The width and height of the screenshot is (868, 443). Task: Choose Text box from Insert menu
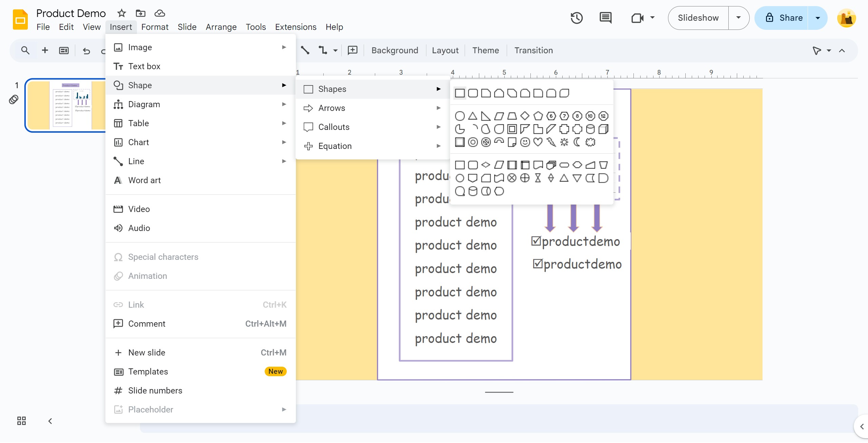pos(200,66)
